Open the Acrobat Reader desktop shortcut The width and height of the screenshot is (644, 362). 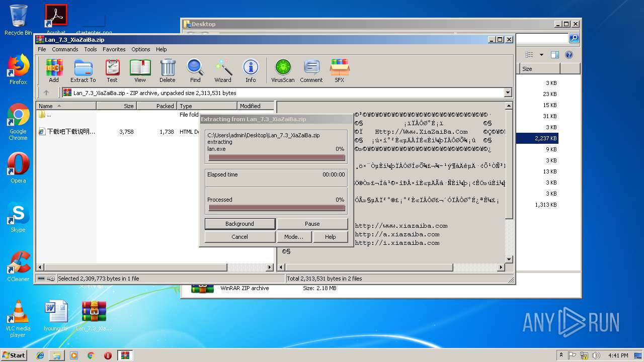click(56, 19)
